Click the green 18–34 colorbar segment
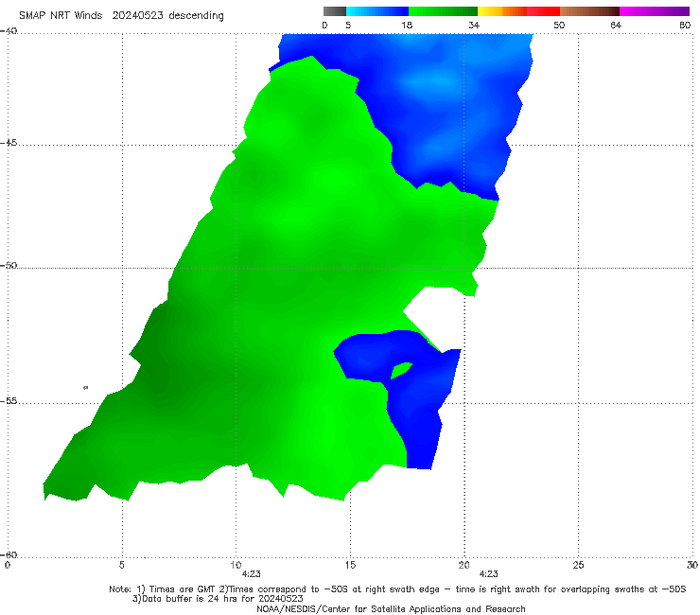 (443, 11)
